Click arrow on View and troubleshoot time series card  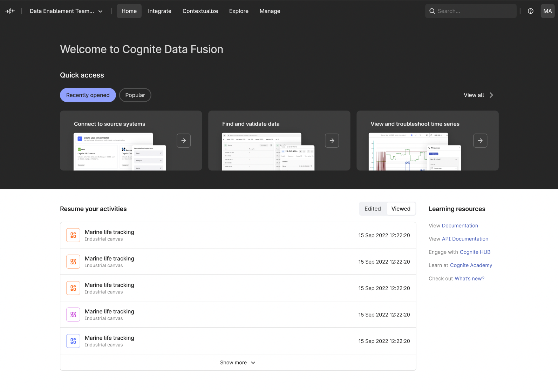[x=480, y=141]
